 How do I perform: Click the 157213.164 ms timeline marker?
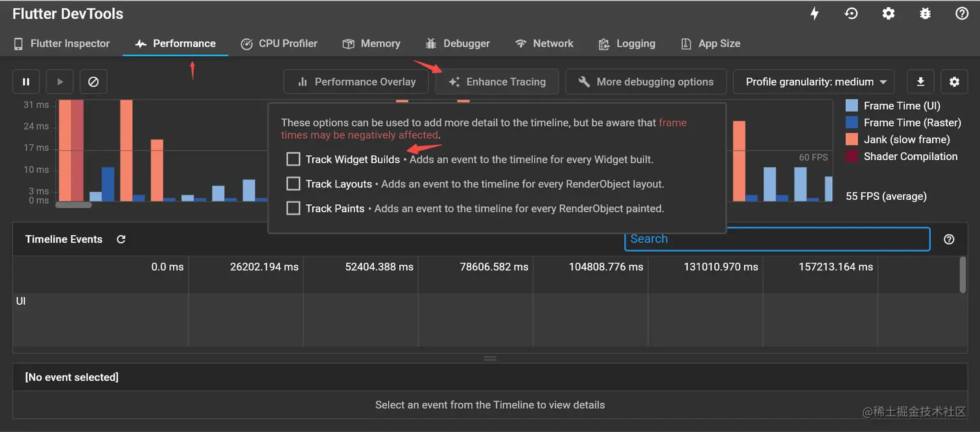pyautogui.click(x=835, y=267)
